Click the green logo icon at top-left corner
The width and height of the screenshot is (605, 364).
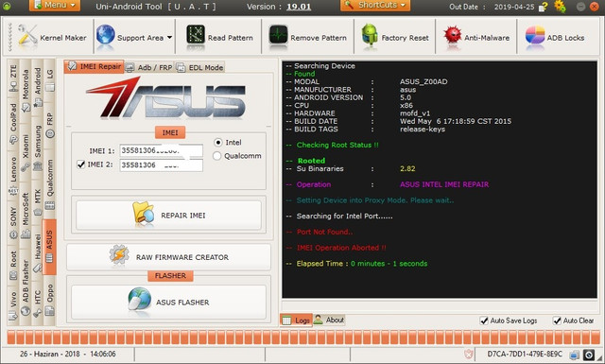7,7
